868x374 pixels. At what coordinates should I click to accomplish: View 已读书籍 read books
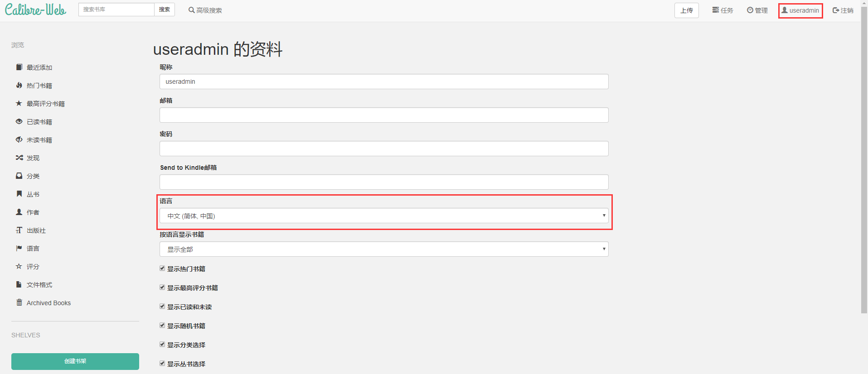point(39,121)
